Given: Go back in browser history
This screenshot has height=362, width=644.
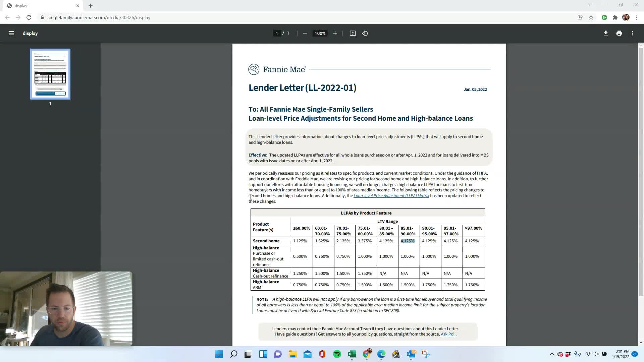Looking at the screenshot, I should coord(7,17).
